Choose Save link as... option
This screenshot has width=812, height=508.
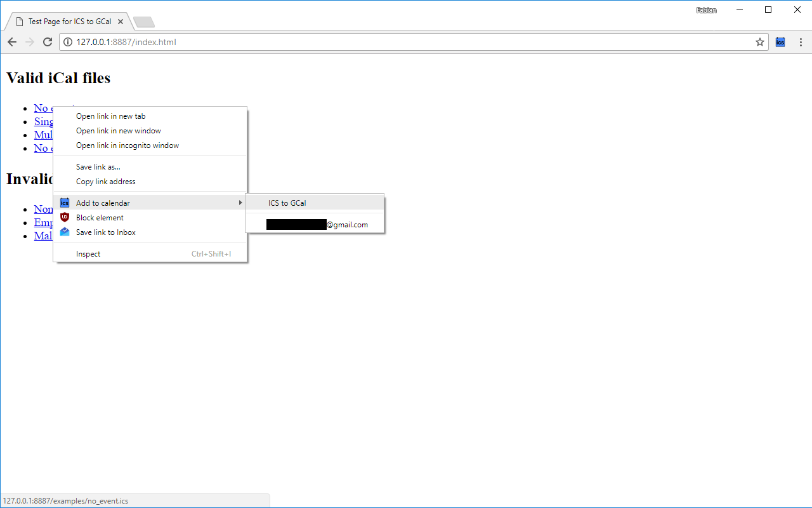click(98, 167)
